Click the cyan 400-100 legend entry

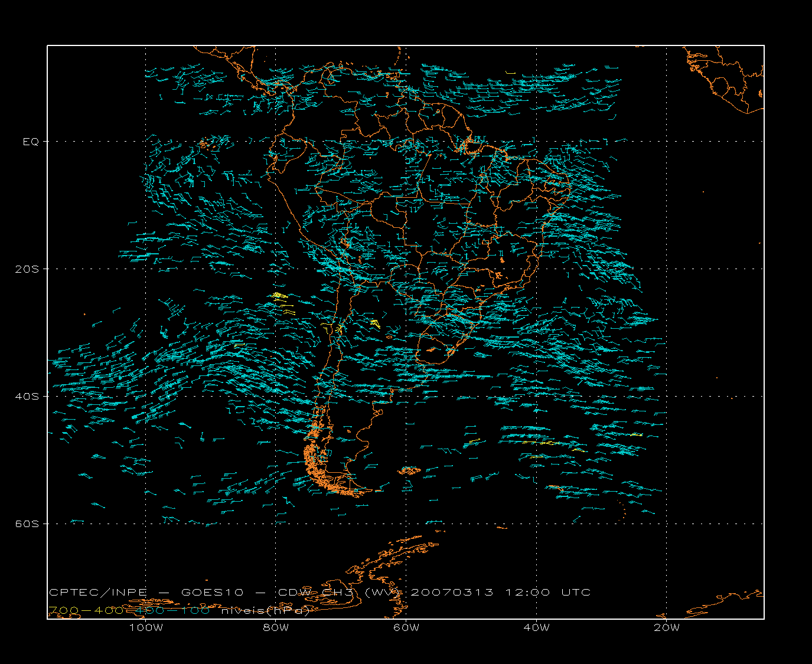tap(173, 610)
